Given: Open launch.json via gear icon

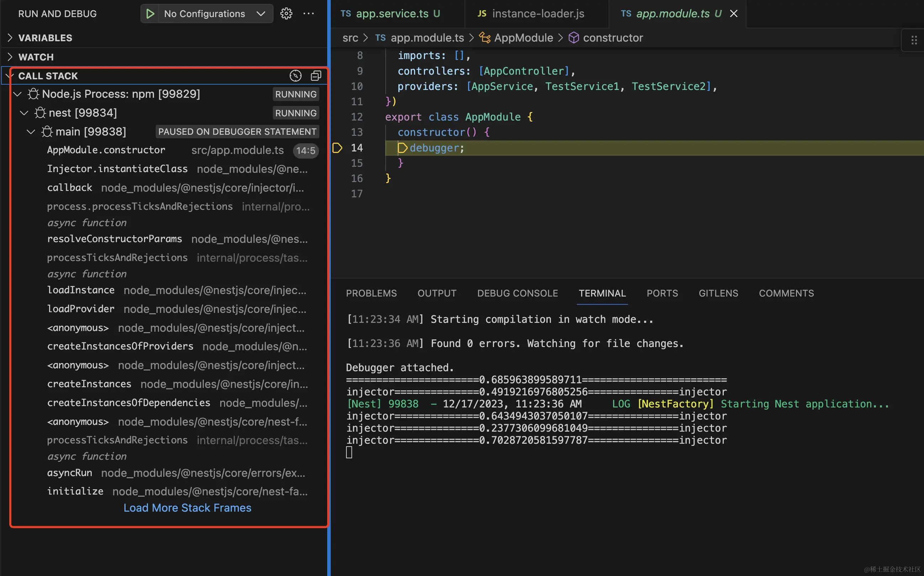Looking at the screenshot, I should 286,14.
